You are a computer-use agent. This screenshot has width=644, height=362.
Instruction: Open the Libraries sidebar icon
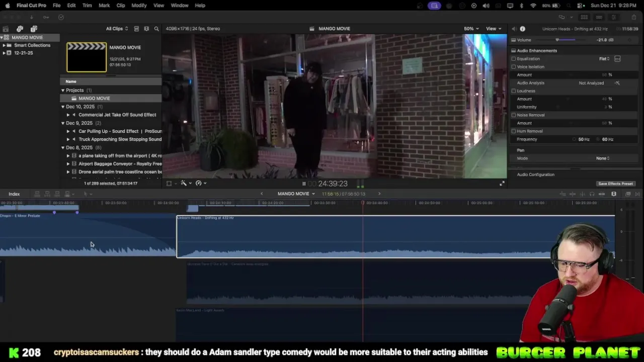click(6, 29)
